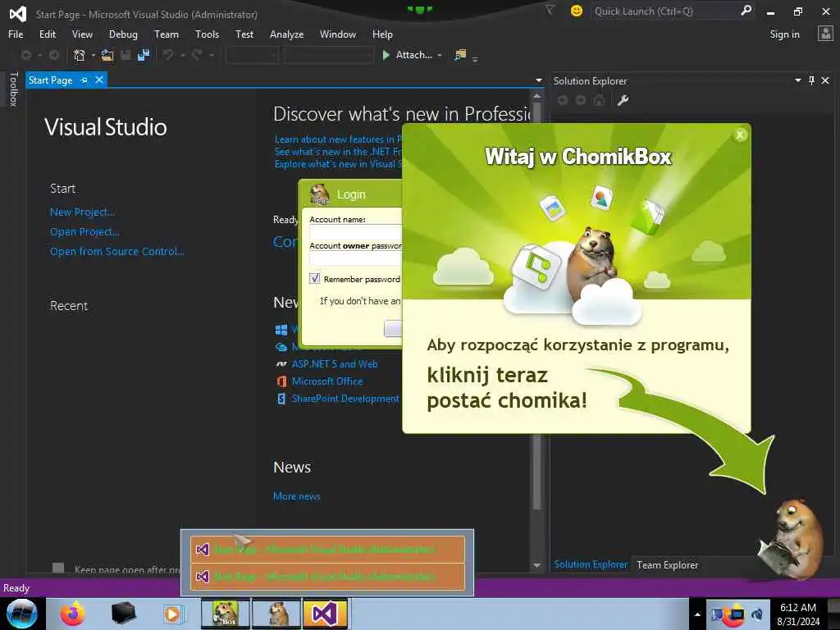Open Windows Media Player from taskbar
The width and height of the screenshot is (840, 630).
tap(172, 614)
